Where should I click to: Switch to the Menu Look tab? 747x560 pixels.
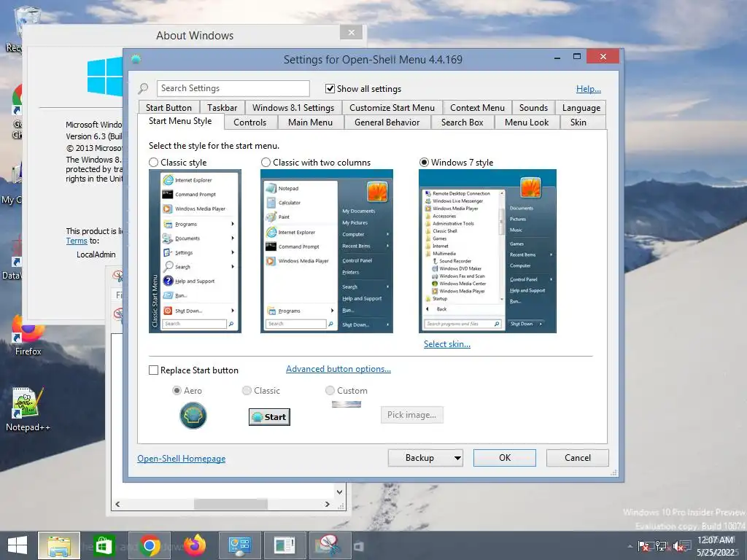527,122
